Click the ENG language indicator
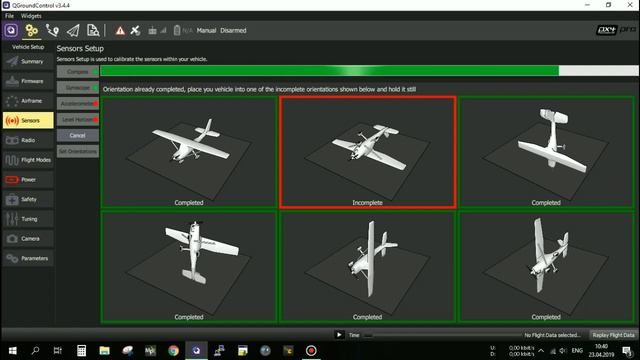The image size is (640, 360). coord(577,351)
